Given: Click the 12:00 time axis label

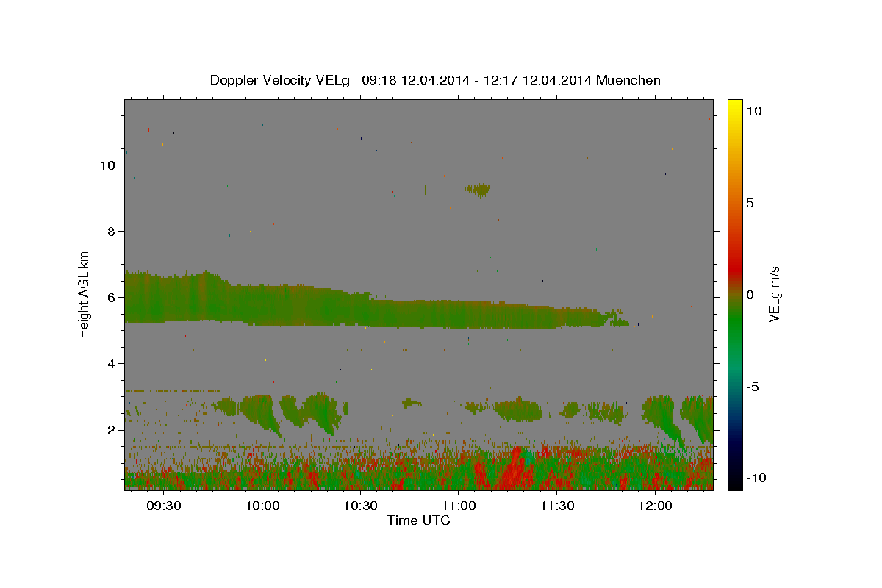Looking at the screenshot, I should point(654,506).
